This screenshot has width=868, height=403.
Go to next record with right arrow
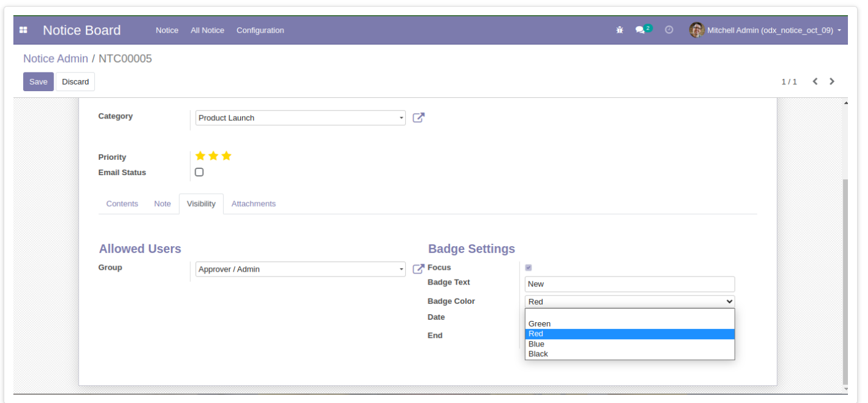pos(832,81)
